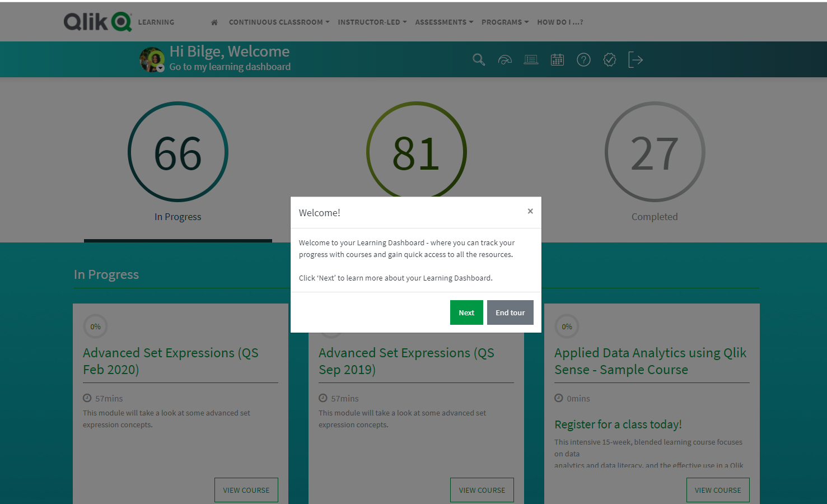
Task: Select the How Do I...? menu item
Action: [x=560, y=22]
